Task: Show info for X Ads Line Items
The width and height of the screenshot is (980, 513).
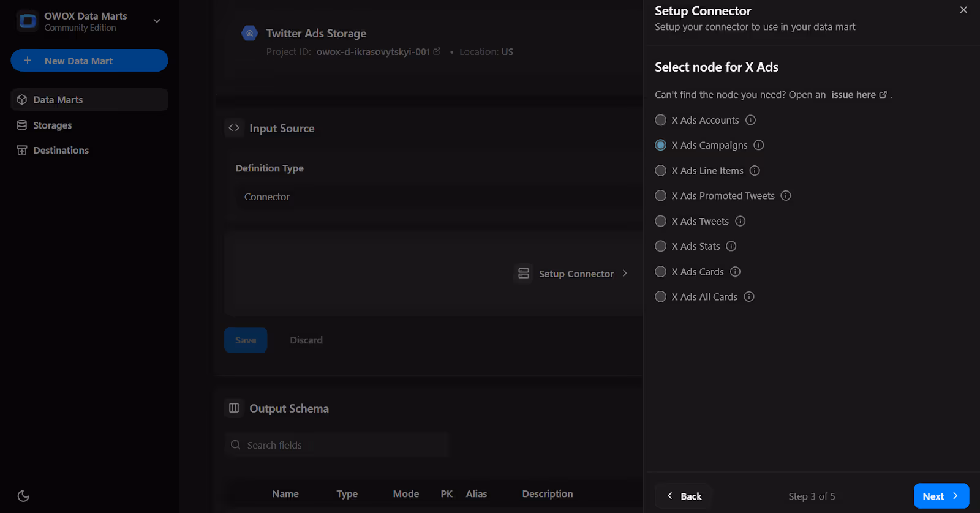Action: coord(755,171)
